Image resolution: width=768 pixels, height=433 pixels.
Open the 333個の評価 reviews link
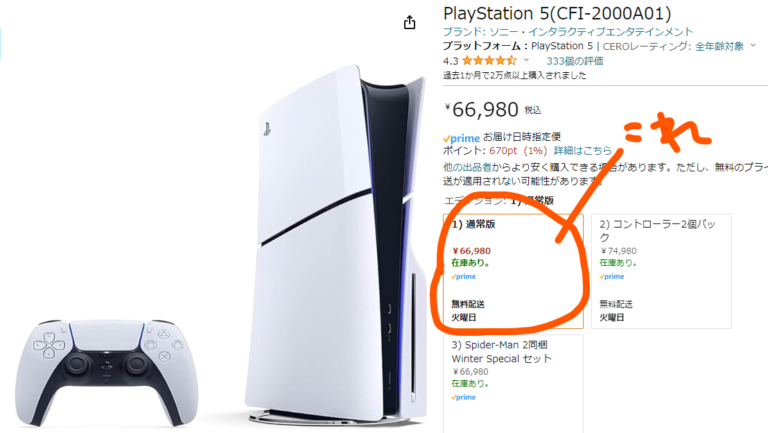tap(575, 61)
